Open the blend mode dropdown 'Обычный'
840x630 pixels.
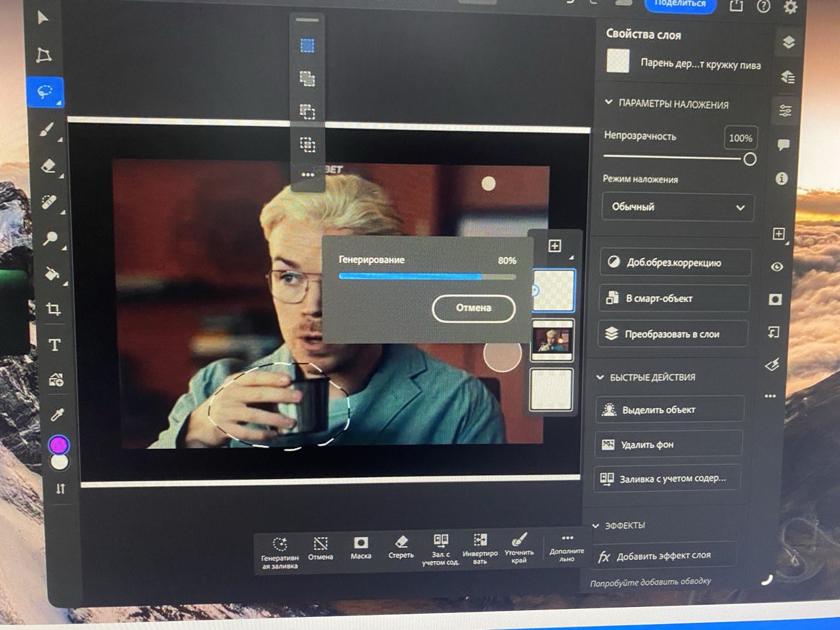click(677, 207)
